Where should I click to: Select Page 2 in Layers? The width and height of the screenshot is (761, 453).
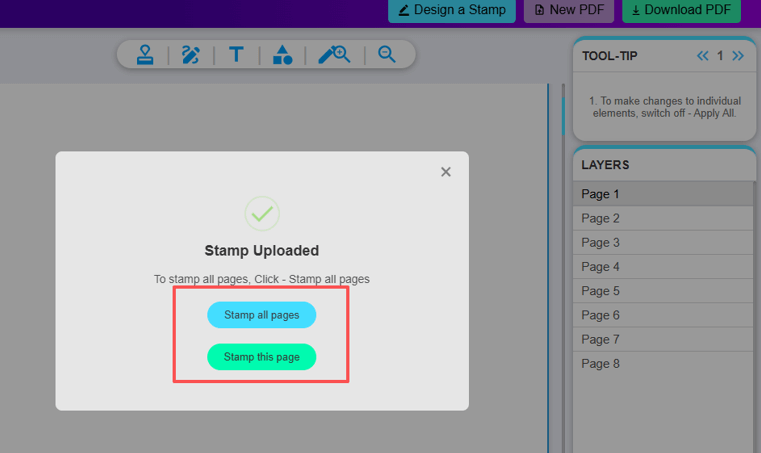tap(663, 218)
